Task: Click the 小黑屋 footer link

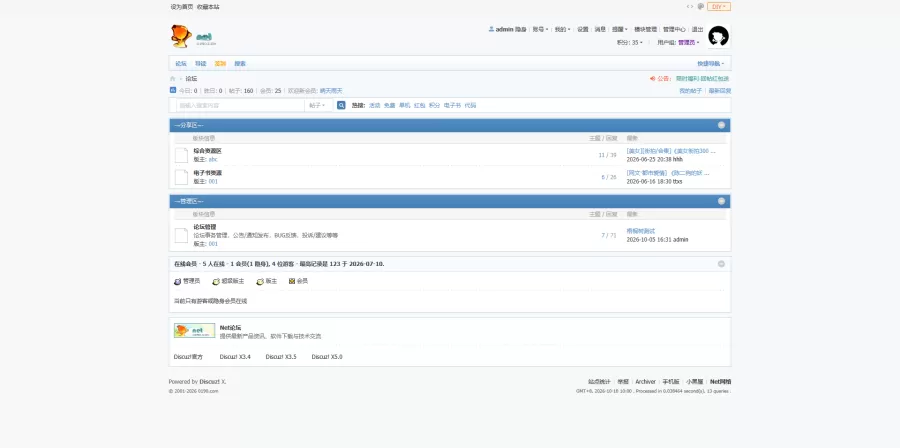Action: click(x=695, y=381)
